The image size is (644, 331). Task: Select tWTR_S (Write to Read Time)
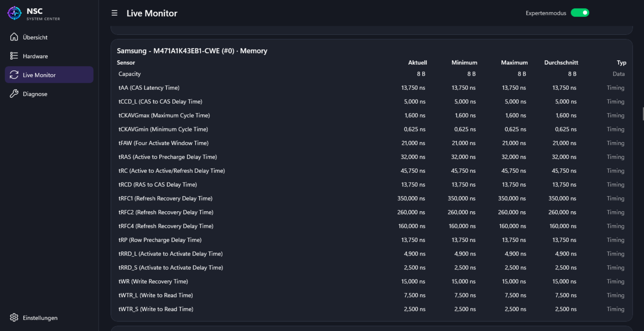coord(371,309)
